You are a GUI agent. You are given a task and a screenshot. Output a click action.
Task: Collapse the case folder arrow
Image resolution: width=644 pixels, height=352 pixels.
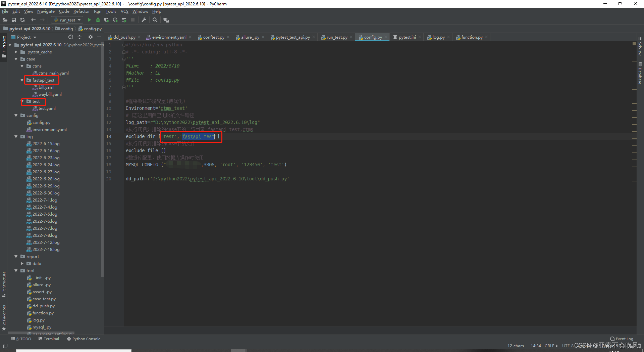[16, 59]
